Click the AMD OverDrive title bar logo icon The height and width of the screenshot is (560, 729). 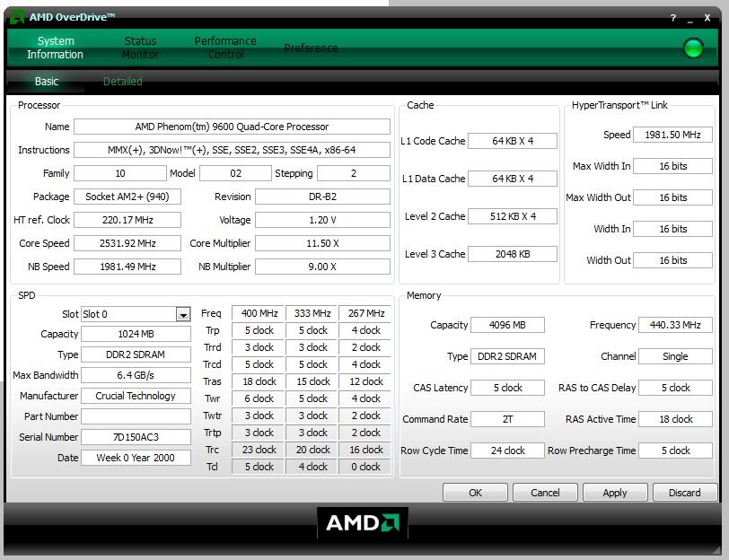(x=17, y=18)
